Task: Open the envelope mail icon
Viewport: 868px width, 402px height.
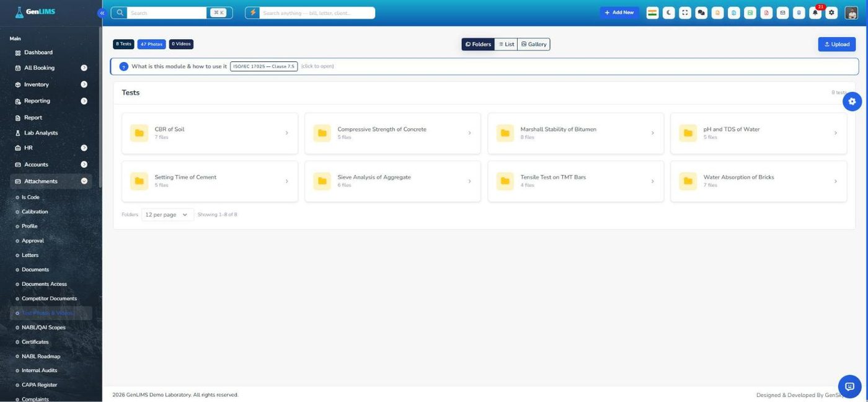Action: click(x=782, y=12)
